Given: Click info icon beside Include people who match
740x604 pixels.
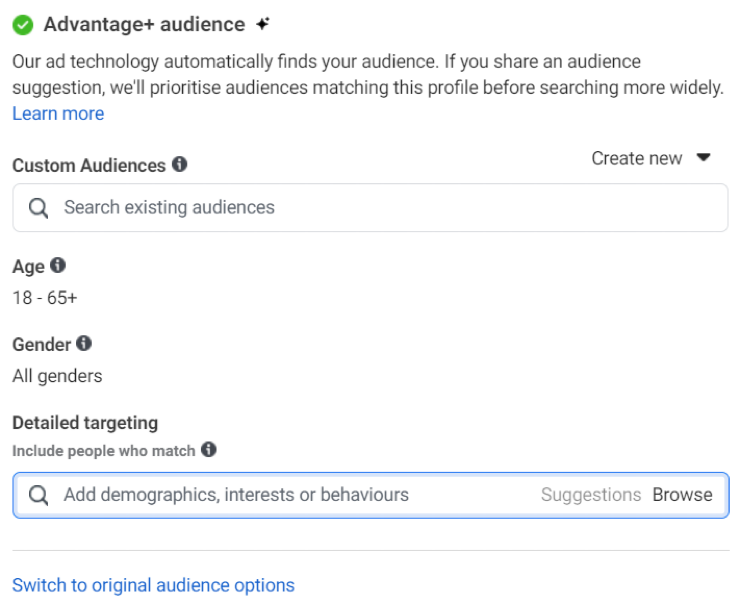Looking at the screenshot, I should pos(208,450).
